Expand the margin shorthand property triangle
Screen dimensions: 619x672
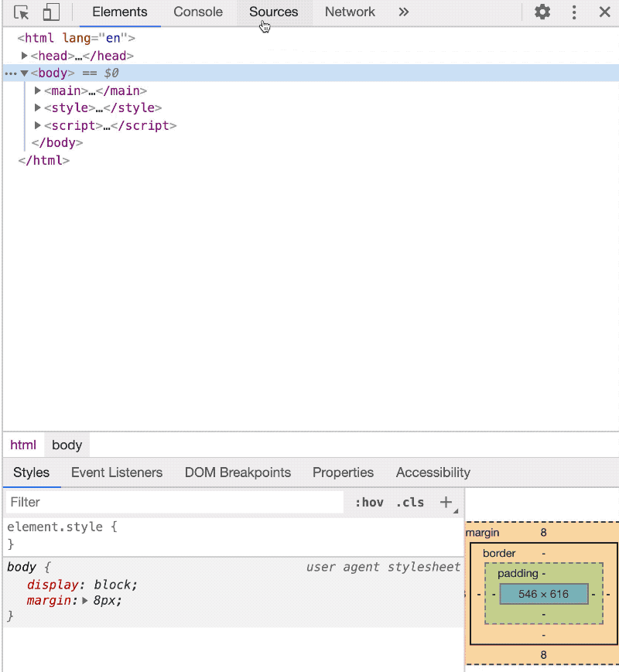[86, 601]
